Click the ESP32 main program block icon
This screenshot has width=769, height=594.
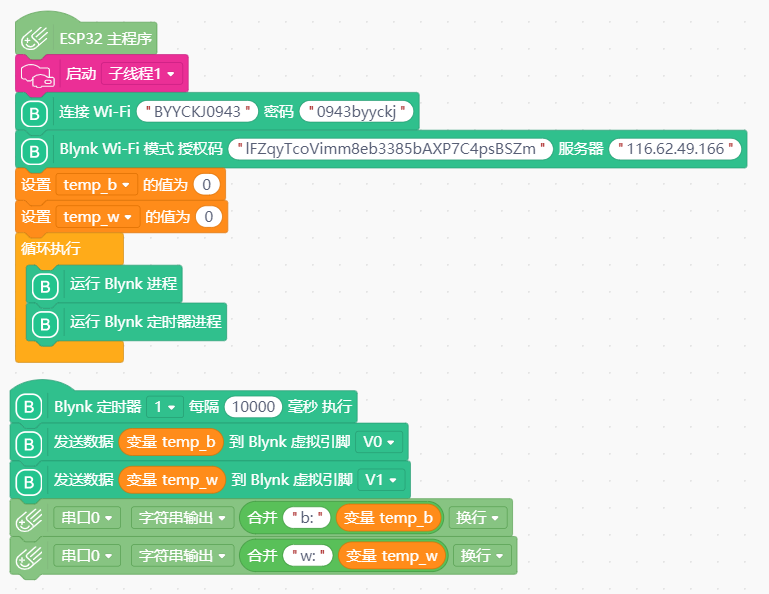pyautogui.click(x=33, y=38)
